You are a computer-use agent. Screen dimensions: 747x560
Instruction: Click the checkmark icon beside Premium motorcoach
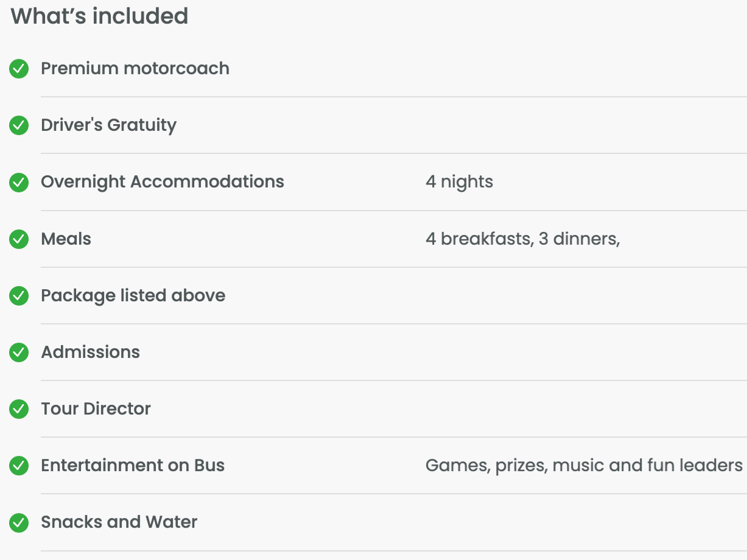pyautogui.click(x=19, y=69)
